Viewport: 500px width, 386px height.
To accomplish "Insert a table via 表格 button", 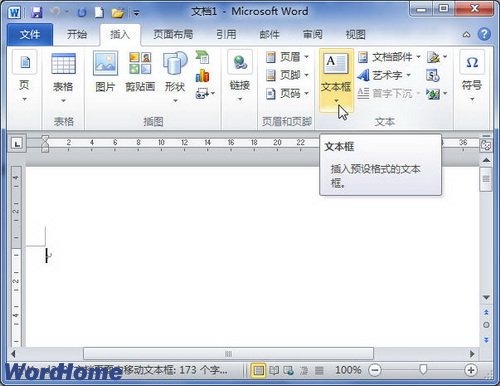I will pyautogui.click(x=63, y=77).
